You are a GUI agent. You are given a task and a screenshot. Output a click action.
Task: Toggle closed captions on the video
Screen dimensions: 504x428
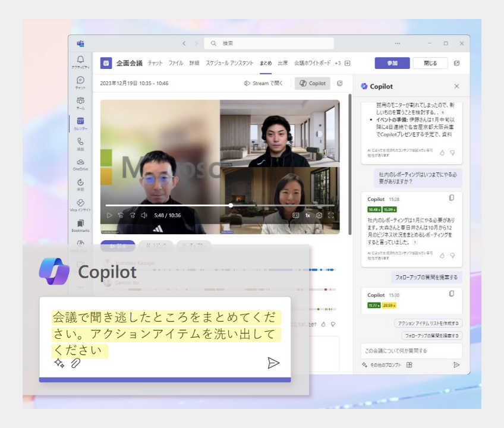tap(295, 215)
